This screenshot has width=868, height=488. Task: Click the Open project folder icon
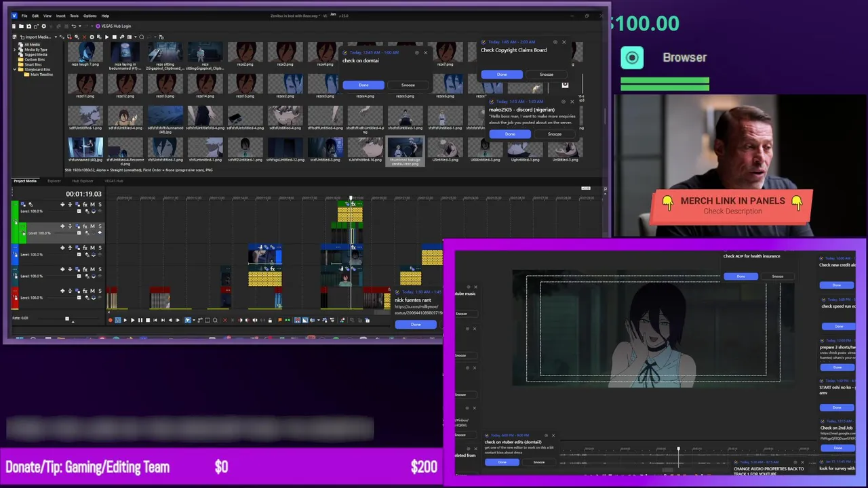coord(21,26)
